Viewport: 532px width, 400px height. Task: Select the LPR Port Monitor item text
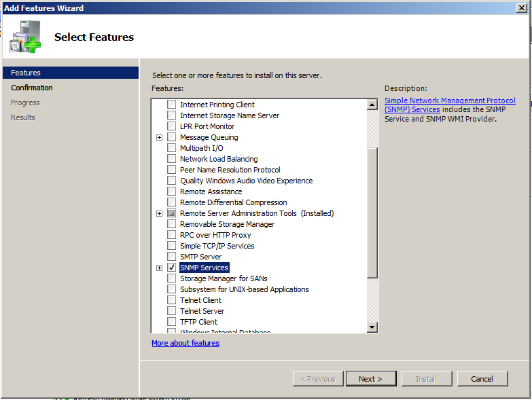coord(207,126)
